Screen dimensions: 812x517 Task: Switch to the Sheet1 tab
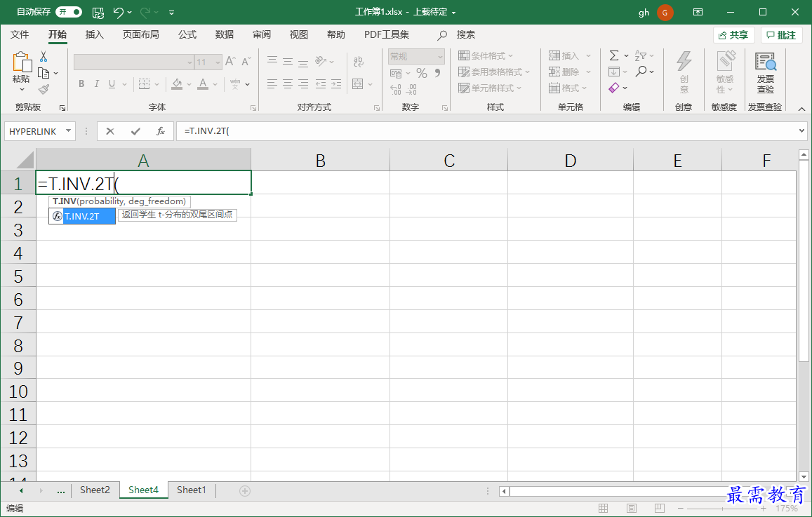(x=191, y=490)
